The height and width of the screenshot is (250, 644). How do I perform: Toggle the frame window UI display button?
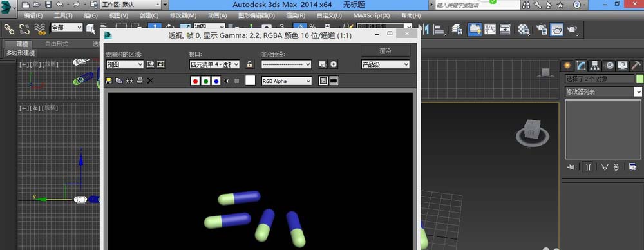(x=334, y=81)
